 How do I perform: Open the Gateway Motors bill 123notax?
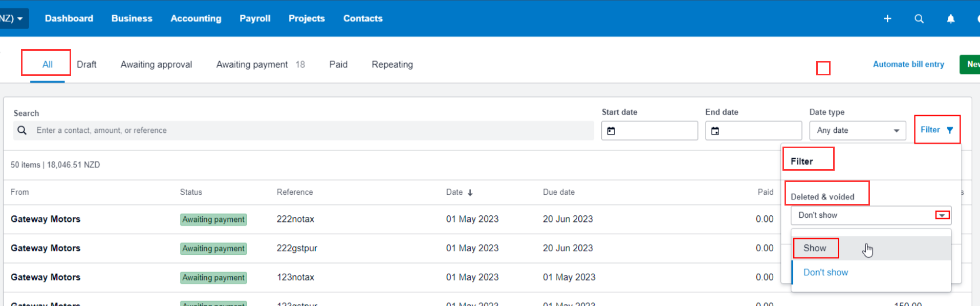46,277
